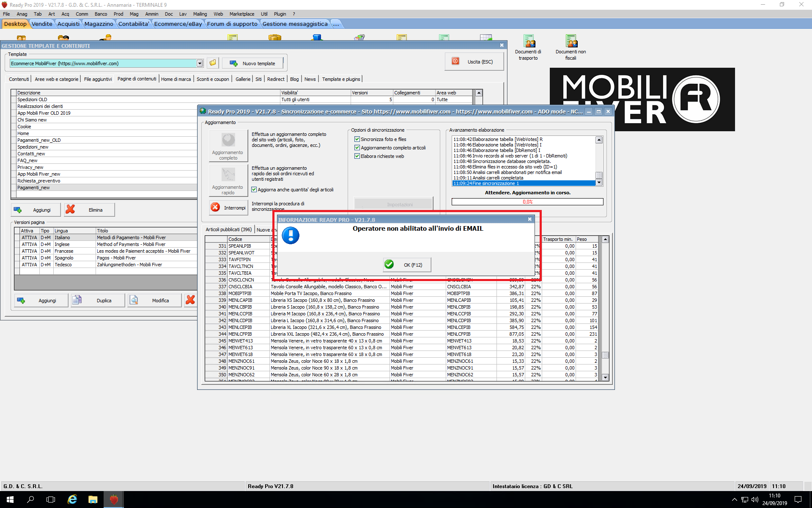
Task: Click Codice column header in articles table
Action: click(x=249, y=239)
